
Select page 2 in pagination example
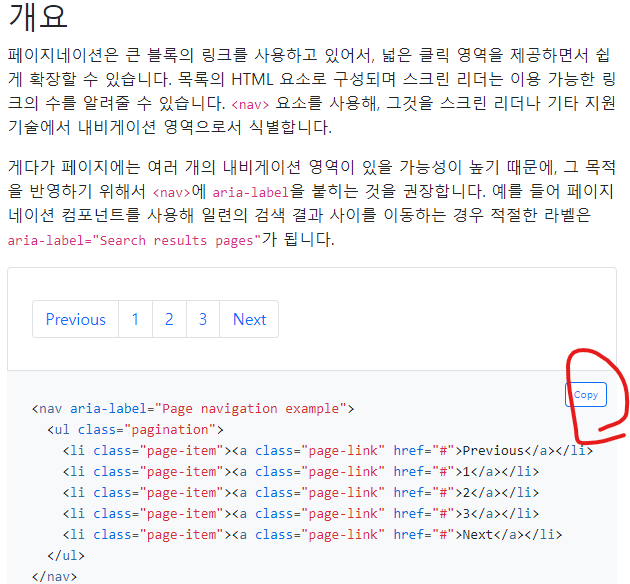(x=169, y=319)
